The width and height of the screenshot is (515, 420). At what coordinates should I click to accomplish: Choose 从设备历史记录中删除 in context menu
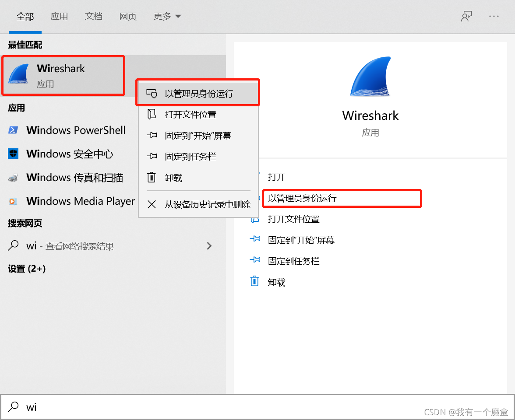tap(198, 204)
